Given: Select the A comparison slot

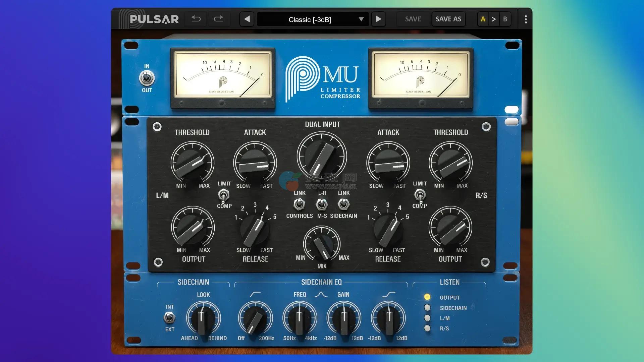Looking at the screenshot, I should pos(483,19).
